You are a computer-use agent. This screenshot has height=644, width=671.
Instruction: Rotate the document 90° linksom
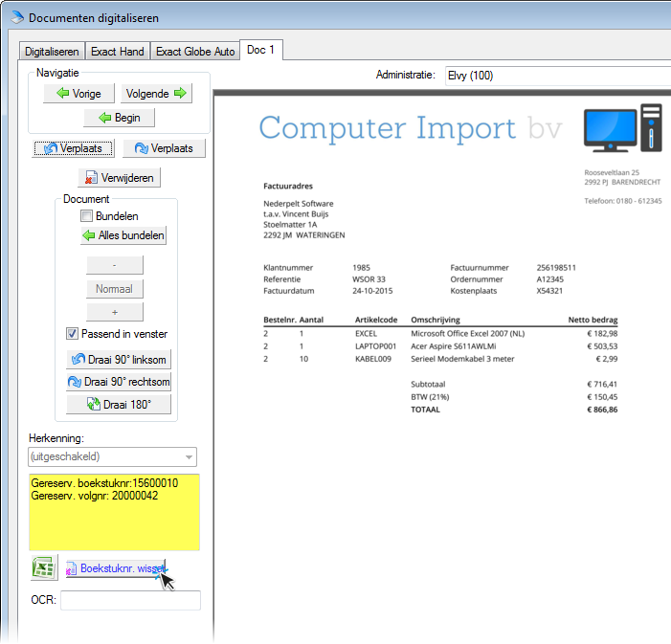click(x=119, y=359)
